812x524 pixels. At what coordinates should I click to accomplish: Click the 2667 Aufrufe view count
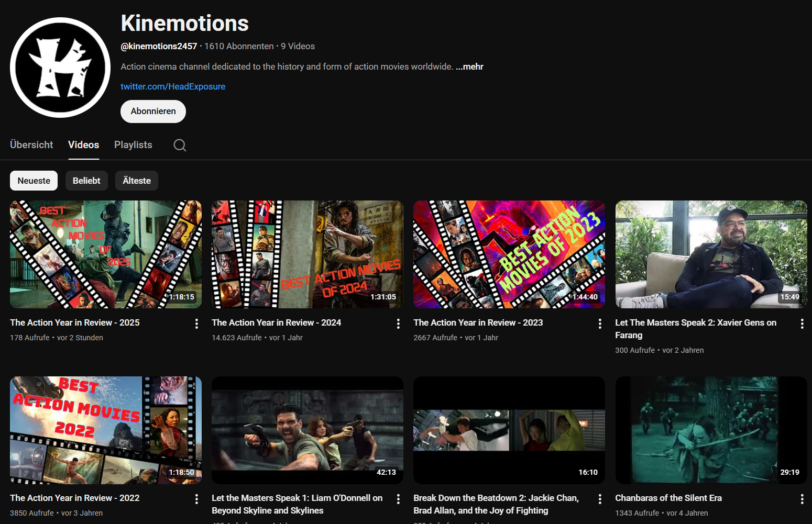click(x=435, y=338)
